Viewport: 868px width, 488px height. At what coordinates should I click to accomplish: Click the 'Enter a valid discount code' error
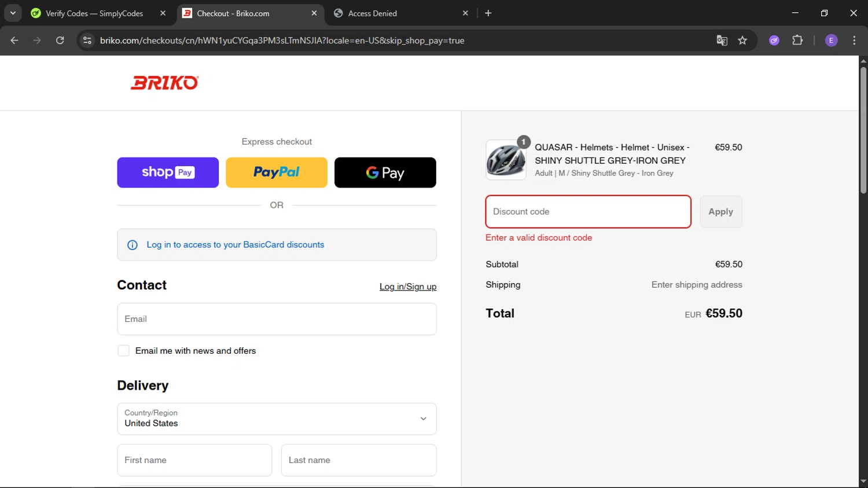click(x=539, y=238)
